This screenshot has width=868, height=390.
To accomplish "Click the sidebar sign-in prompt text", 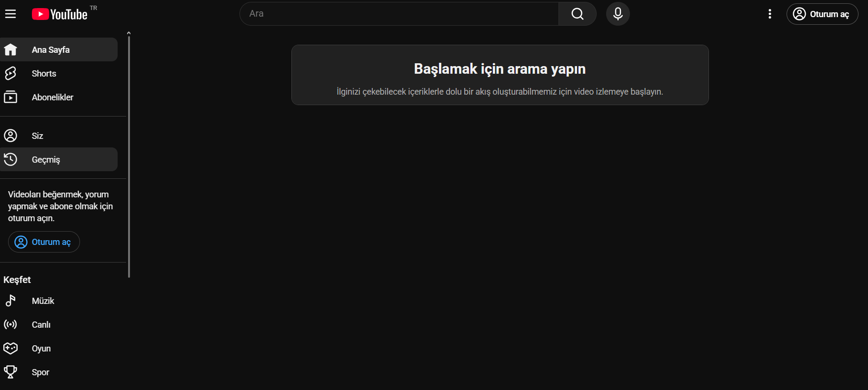I will tap(60, 206).
